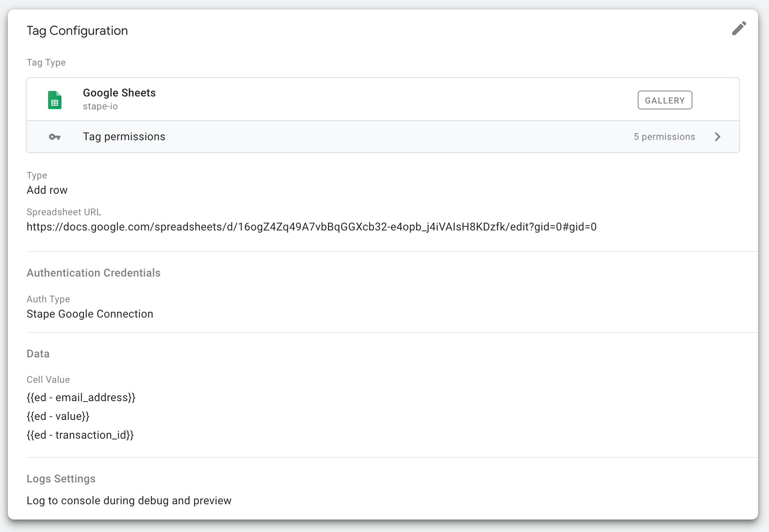
Task: Click the '{{ed - transaction_id}}' cell value
Action: point(80,435)
